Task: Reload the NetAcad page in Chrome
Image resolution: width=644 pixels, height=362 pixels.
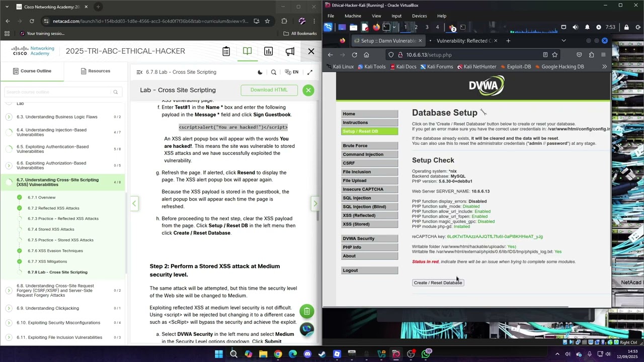Action: [32, 21]
